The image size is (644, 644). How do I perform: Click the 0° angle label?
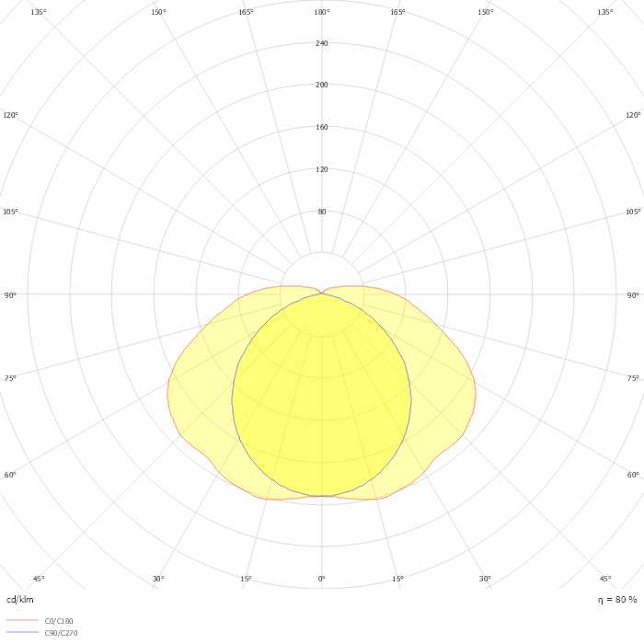[322, 579]
